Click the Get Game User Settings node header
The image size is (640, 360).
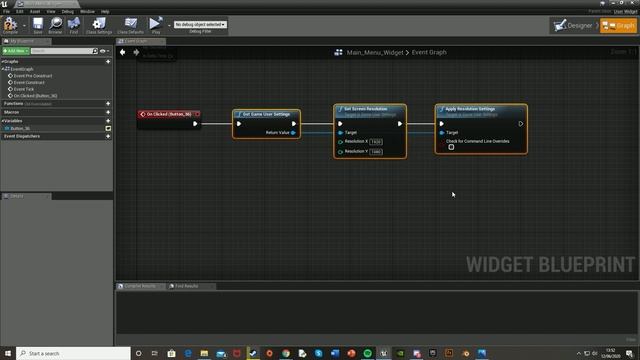click(x=267, y=114)
